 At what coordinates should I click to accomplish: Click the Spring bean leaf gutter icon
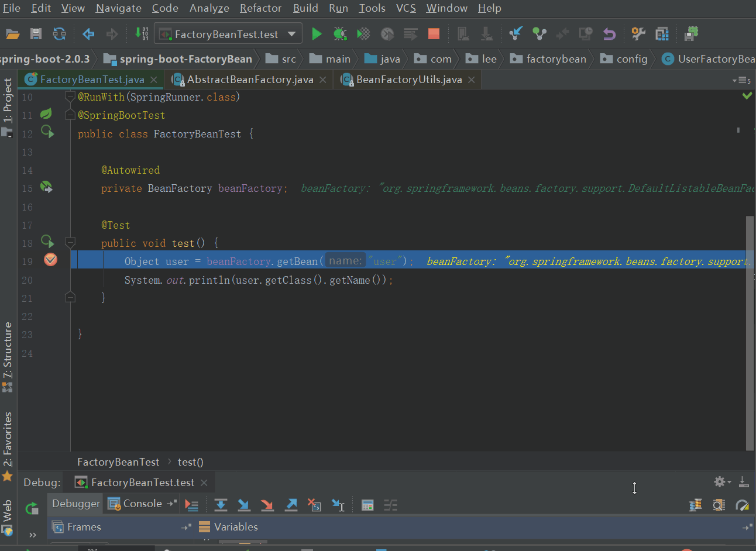[46, 114]
